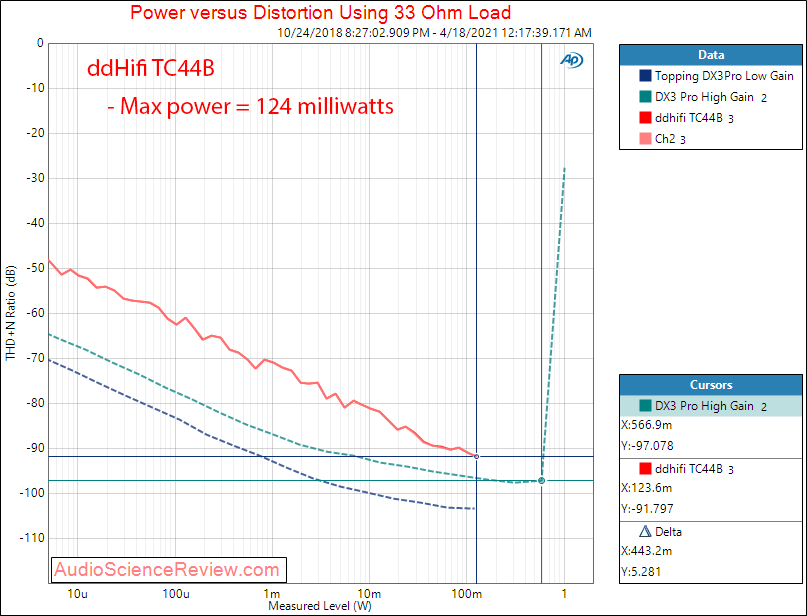Image resolution: width=807 pixels, height=616 pixels.
Task: Click the teal swatch in the Cursors panel
Action: [x=645, y=406]
